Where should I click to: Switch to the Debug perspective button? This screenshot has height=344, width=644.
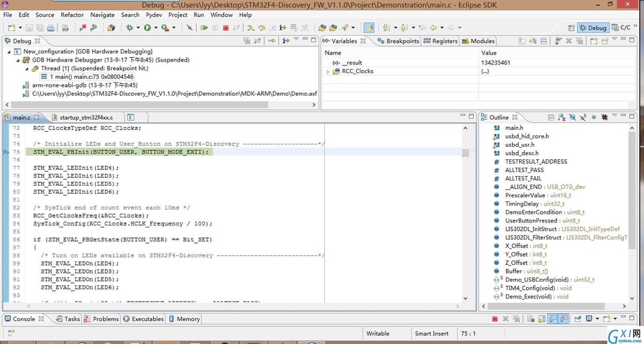click(x=593, y=28)
